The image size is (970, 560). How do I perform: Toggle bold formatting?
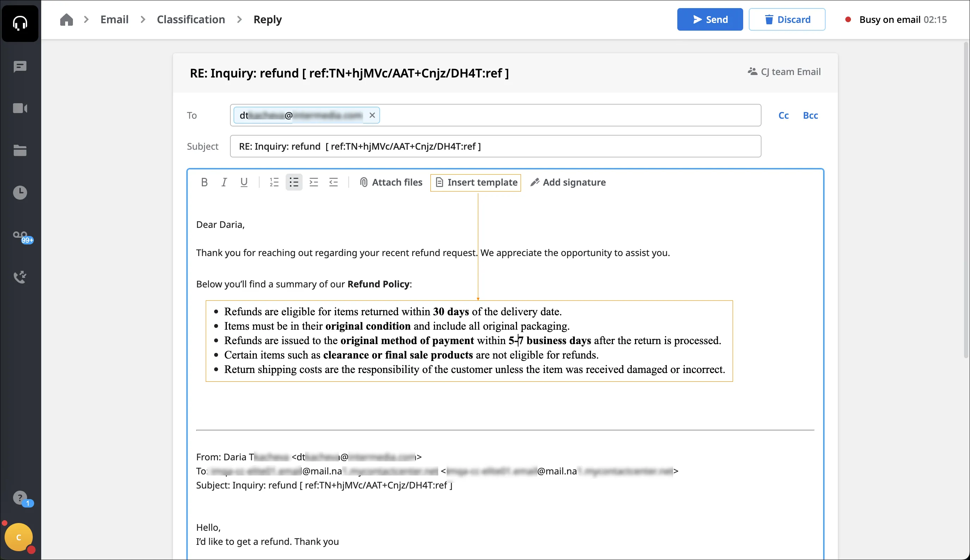pos(204,182)
